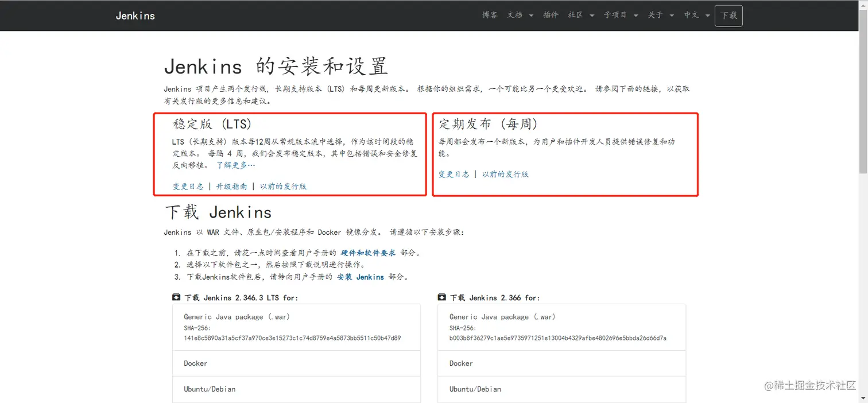Image resolution: width=868 pixels, height=403 pixels.
Task: Click the 下载 Jenkins heading
Action: [218, 213]
